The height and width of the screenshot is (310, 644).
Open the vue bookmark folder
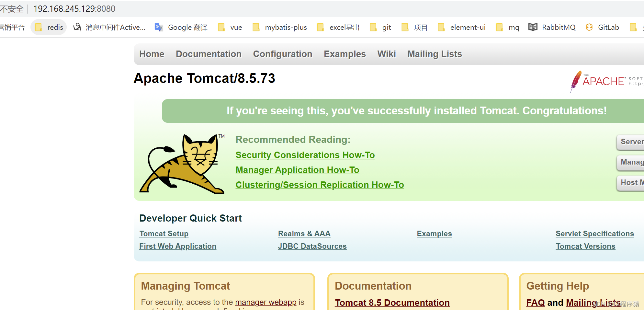point(230,27)
